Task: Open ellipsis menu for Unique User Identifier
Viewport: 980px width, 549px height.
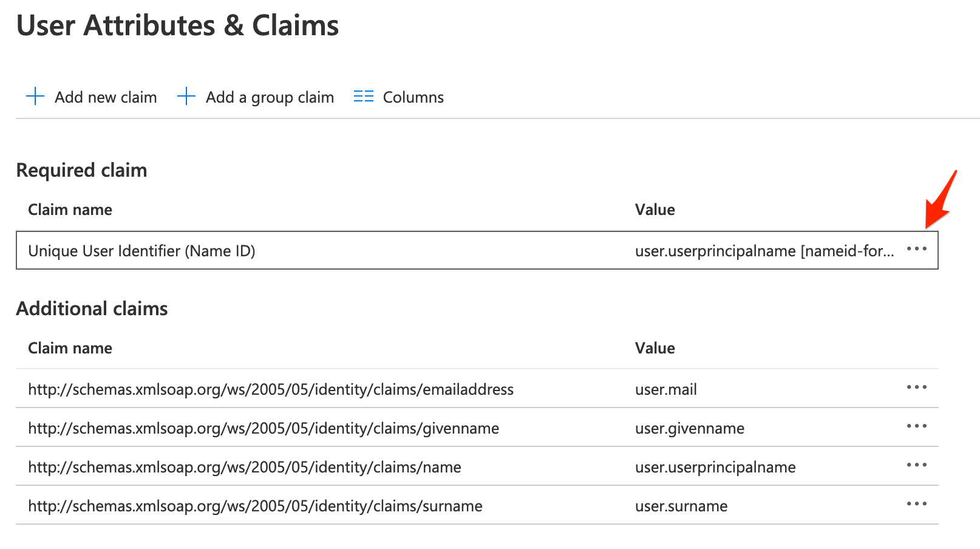Action: (916, 250)
